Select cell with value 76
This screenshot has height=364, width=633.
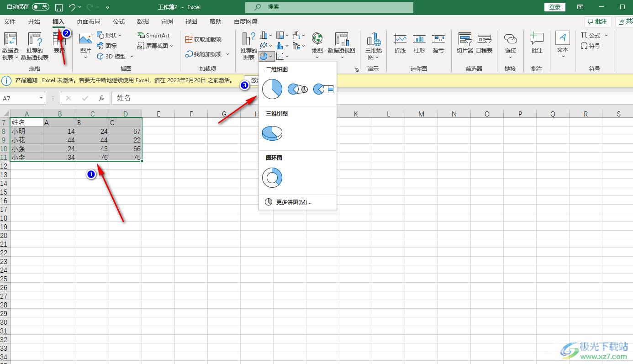(92, 158)
